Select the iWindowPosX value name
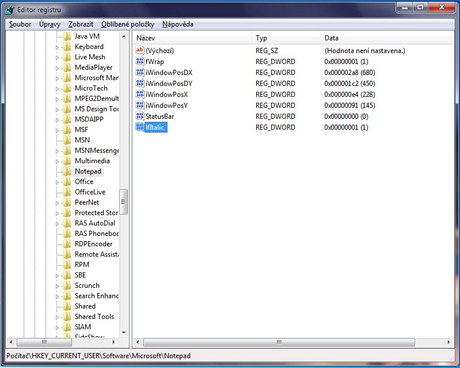Viewport: 460px width, 368px height. tap(167, 94)
